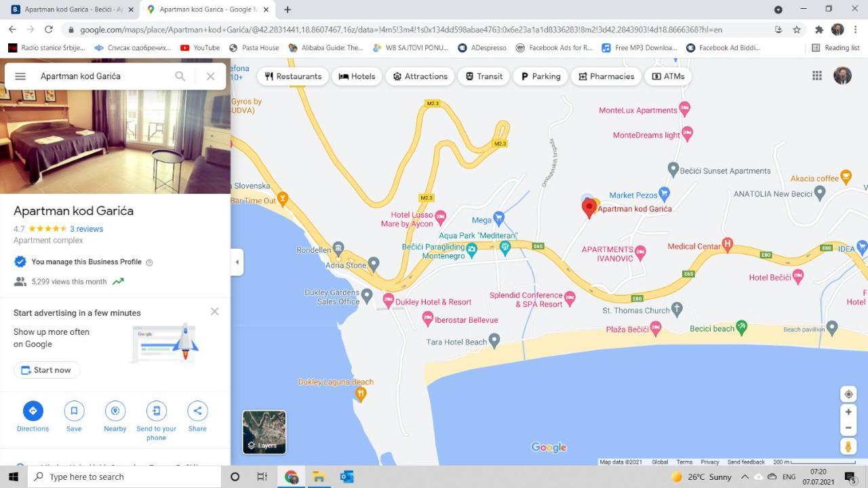Image resolution: width=868 pixels, height=488 pixels.
Task: Click Send feedback in map footer
Action: pyautogui.click(x=746, y=462)
